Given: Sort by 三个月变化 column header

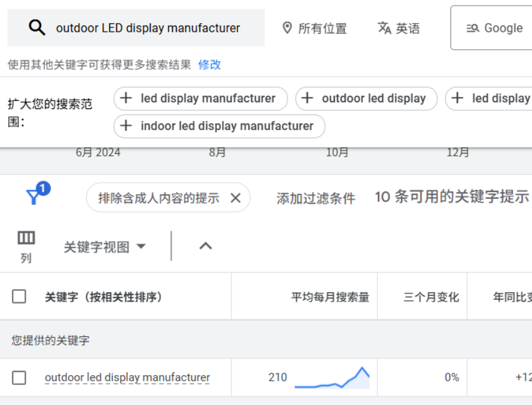Looking at the screenshot, I should click(431, 297).
